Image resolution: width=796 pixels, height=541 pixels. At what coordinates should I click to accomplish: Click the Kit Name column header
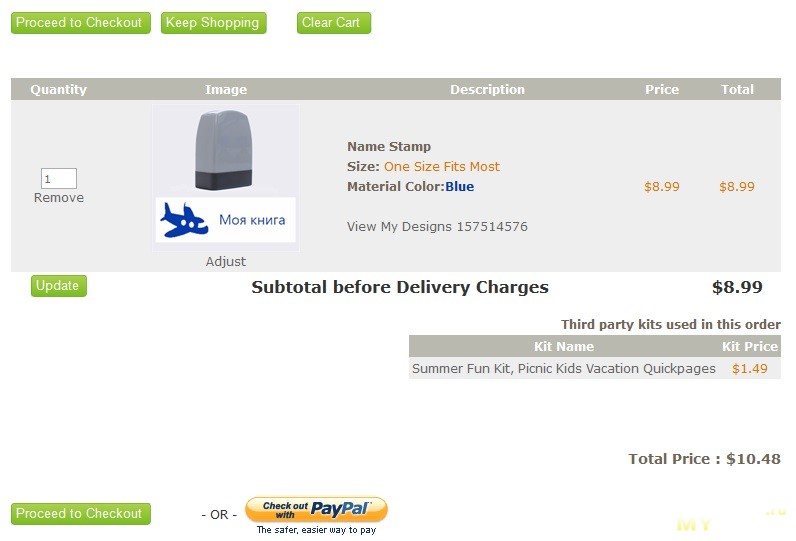click(563, 346)
